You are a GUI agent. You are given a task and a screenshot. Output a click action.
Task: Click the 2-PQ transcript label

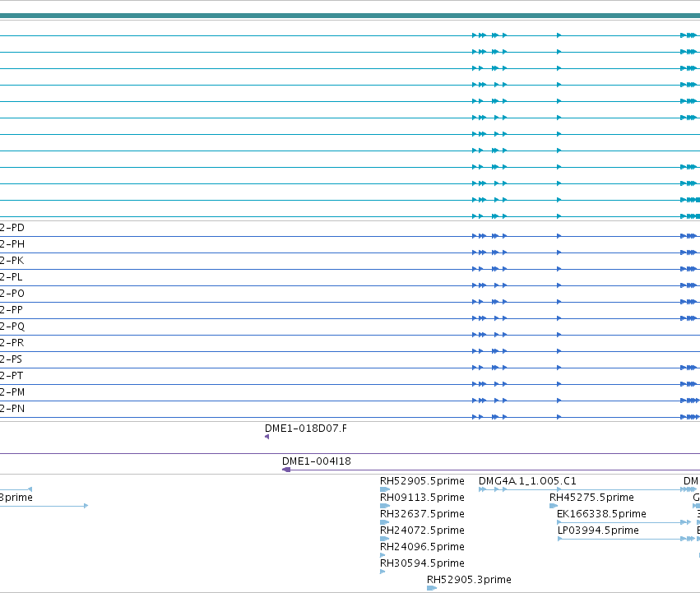[12, 327]
